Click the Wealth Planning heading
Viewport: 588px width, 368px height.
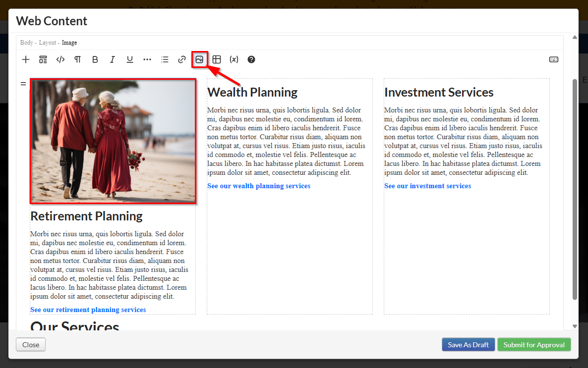coord(252,92)
